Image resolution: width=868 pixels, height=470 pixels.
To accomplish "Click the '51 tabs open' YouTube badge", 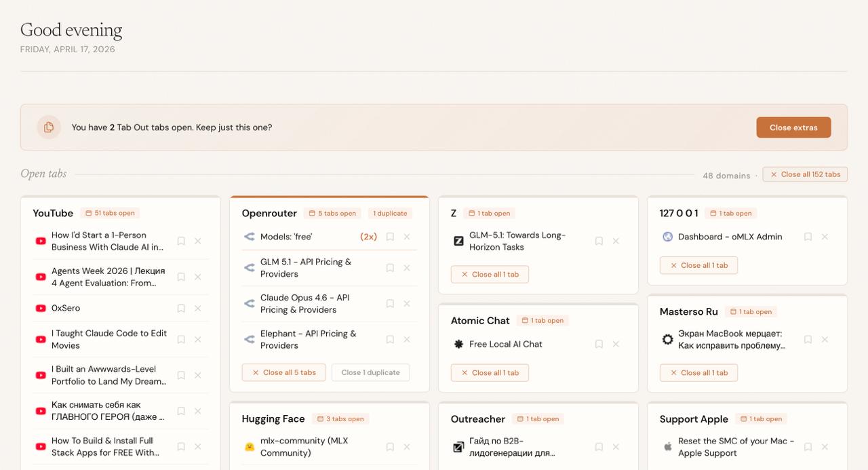I will pos(110,213).
